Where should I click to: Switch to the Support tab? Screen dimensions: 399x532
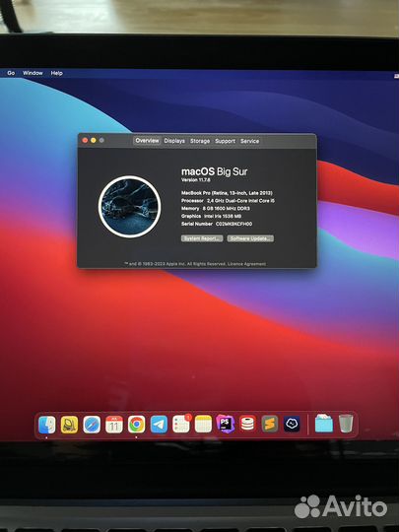click(225, 141)
